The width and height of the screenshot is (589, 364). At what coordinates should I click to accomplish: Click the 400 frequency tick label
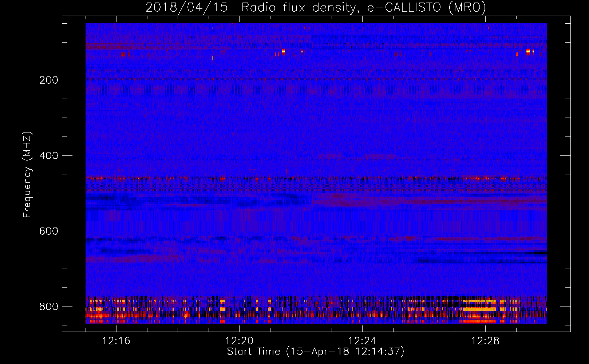click(48, 156)
